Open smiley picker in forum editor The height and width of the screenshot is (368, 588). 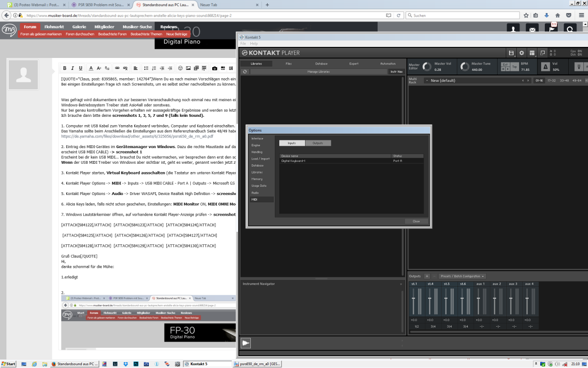click(x=181, y=68)
